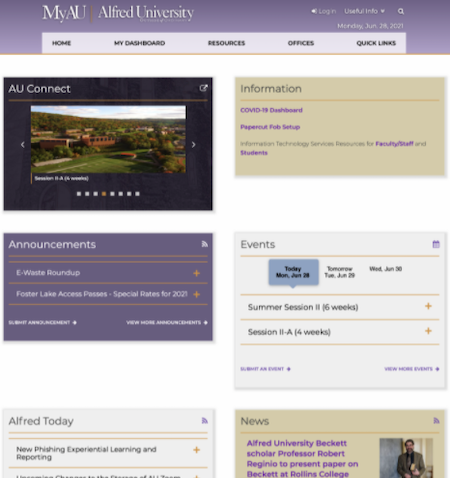
Task: Open the OFFICES menu
Action: pos(301,43)
